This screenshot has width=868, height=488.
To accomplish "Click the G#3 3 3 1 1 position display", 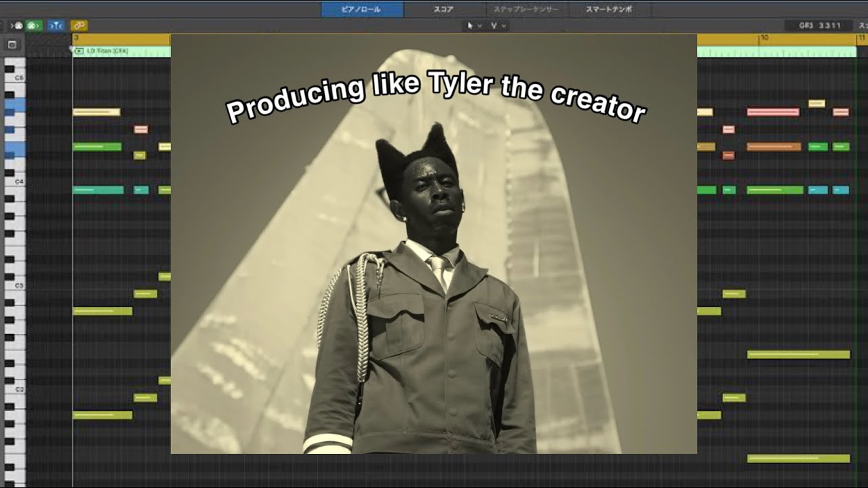I will tap(820, 26).
